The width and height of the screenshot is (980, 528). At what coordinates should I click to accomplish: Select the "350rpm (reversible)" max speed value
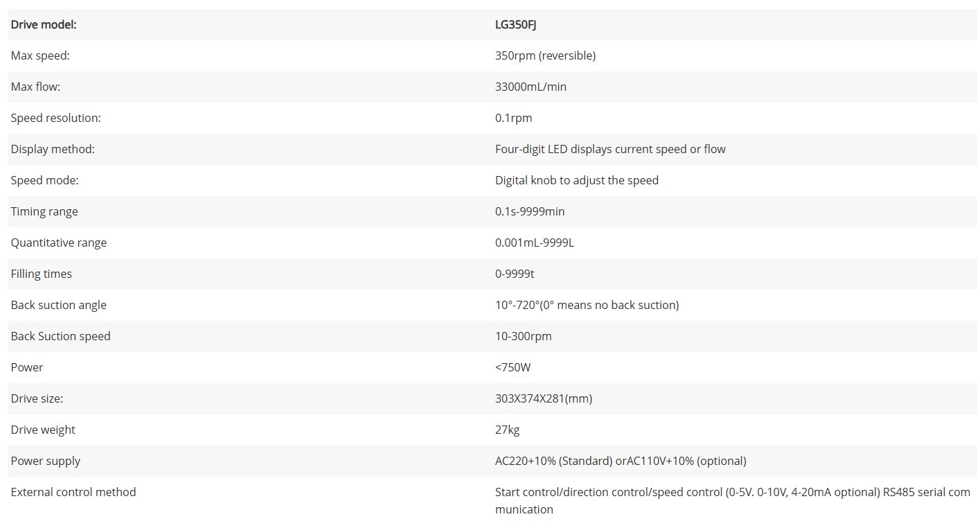coord(545,55)
